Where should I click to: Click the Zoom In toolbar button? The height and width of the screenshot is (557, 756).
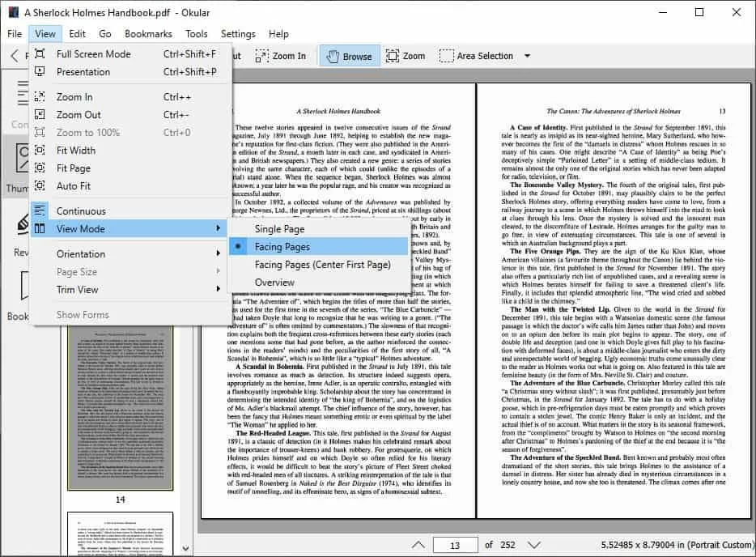pyautogui.click(x=281, y=56)
